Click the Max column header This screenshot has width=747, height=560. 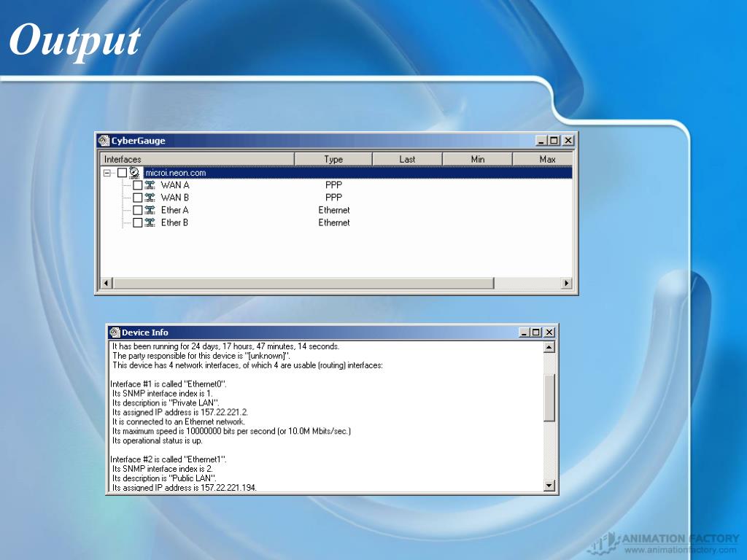pos(543,159)
